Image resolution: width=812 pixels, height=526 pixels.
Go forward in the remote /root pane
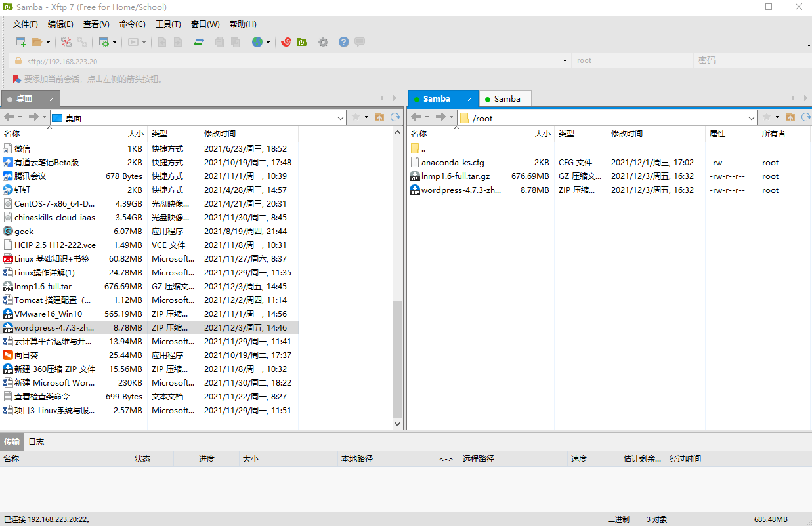(x=440, y=117)
